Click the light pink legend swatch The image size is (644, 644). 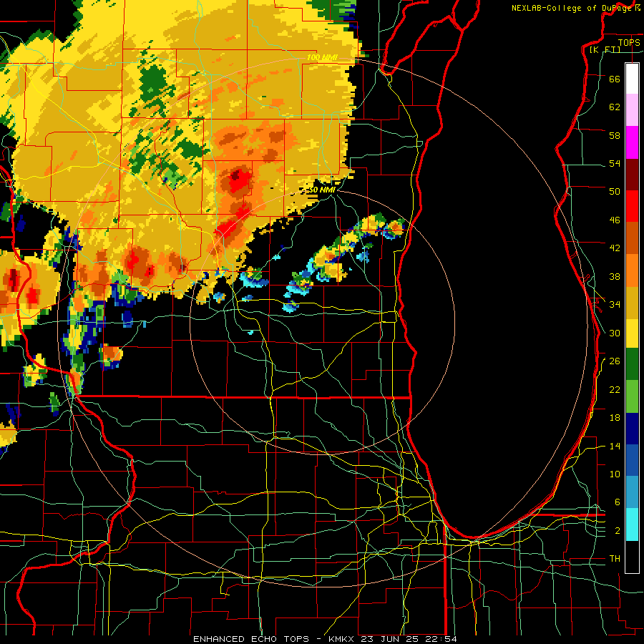pos(632,110)
